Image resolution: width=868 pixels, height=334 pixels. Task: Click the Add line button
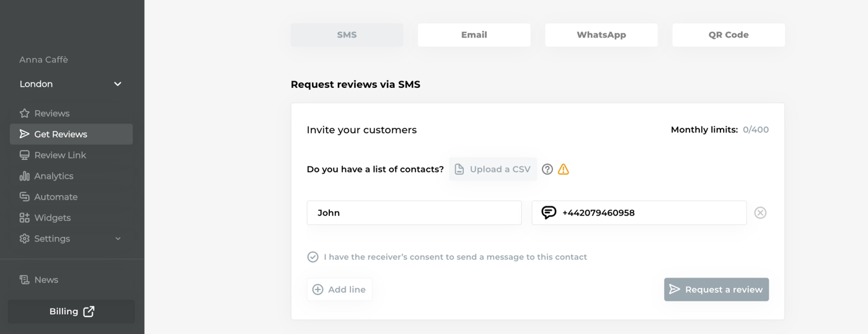click(x=339, y=289)
